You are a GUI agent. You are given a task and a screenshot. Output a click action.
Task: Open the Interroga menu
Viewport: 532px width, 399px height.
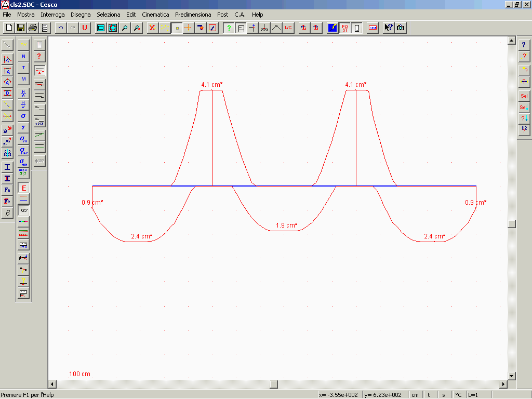[53, 15]
